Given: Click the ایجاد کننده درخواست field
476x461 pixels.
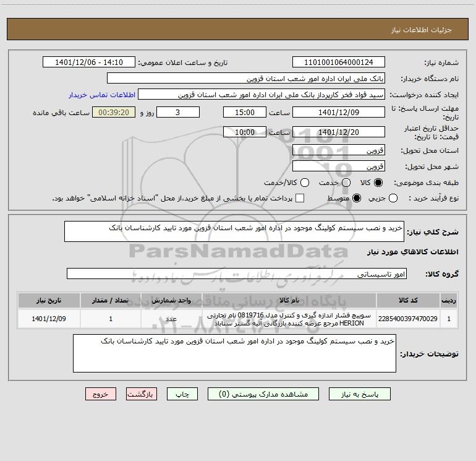Looking at the screenshot, I should [x=261, y=94].
